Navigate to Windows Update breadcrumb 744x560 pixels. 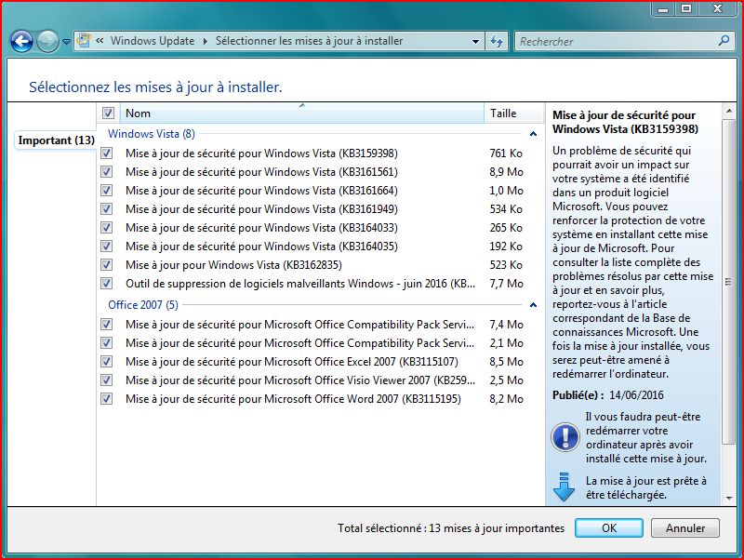153,41
